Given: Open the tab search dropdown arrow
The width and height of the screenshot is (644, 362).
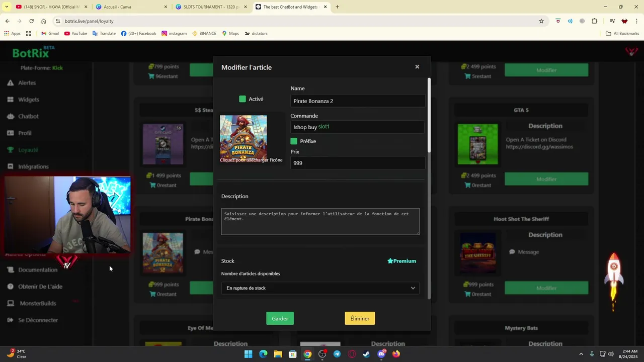Looking at the screenshot, I should point(7,7).
